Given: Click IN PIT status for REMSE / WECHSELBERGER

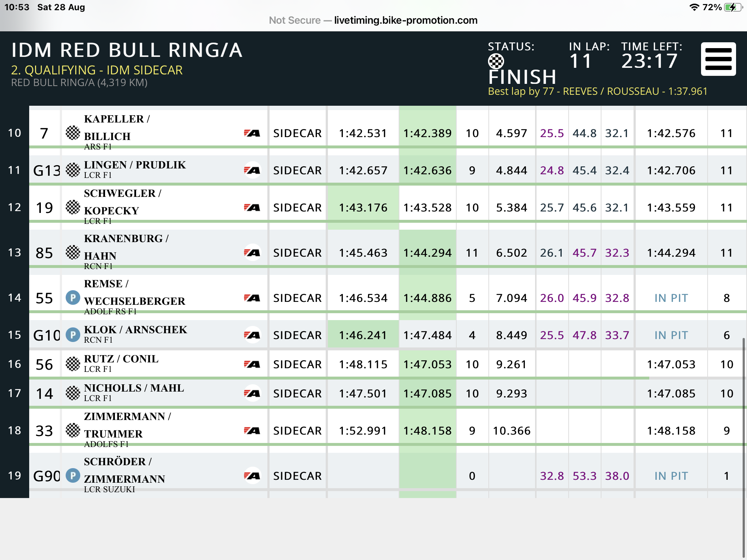Looking at the screenshot, I should [x=671, y=298].
